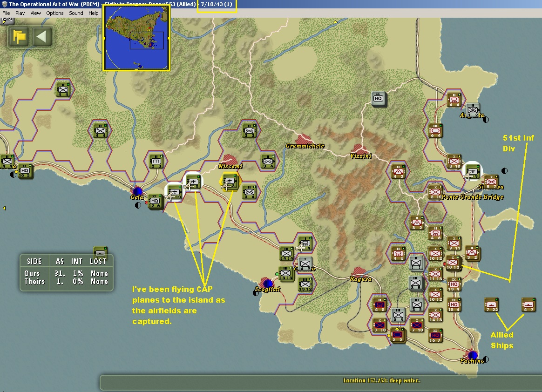Select the red infantry brigade 11-13
The height and width of the screenshot is (392, 542).
point(435,275)
